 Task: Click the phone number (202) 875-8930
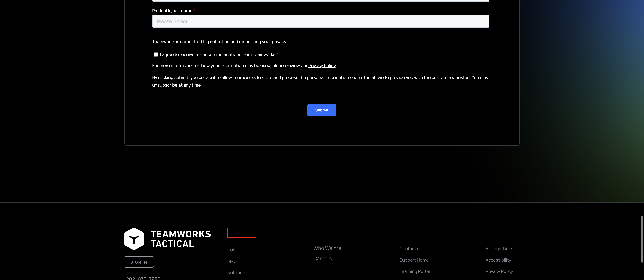click(x=142, y=278)
